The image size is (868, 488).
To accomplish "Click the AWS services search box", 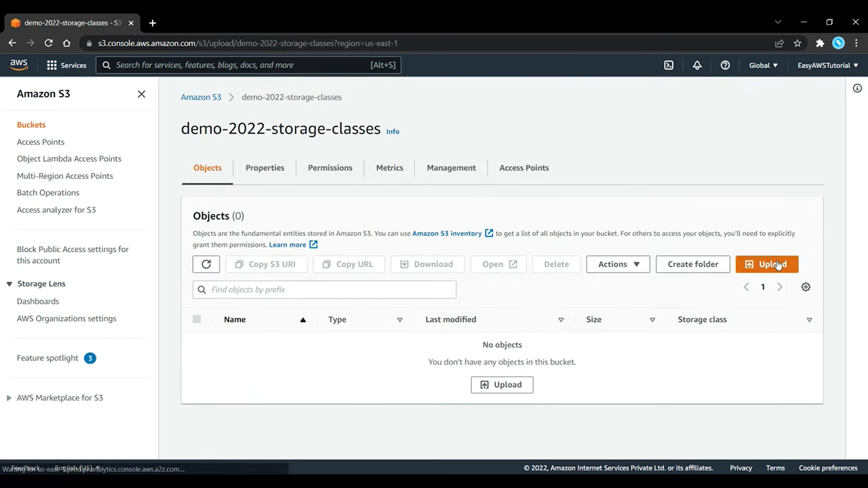I will 248,65.
